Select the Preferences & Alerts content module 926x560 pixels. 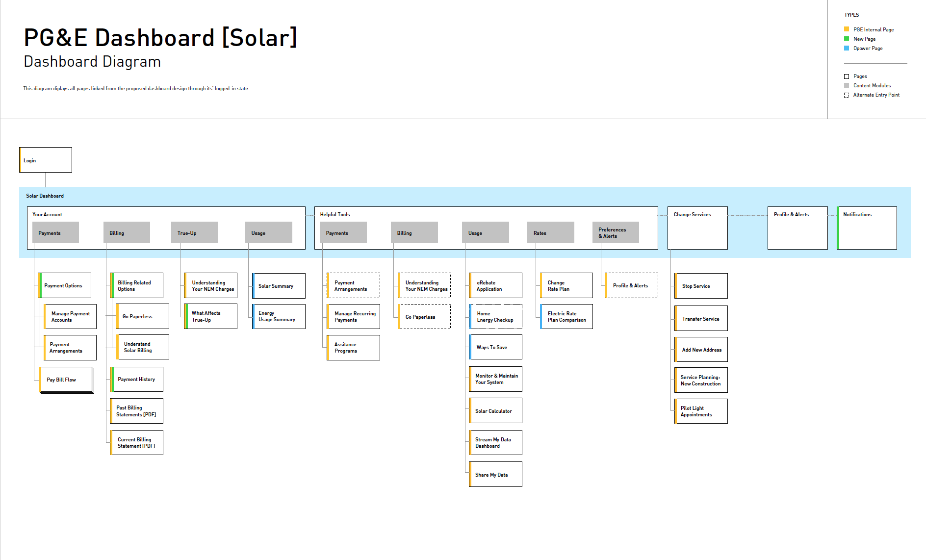tap(616, 232)
